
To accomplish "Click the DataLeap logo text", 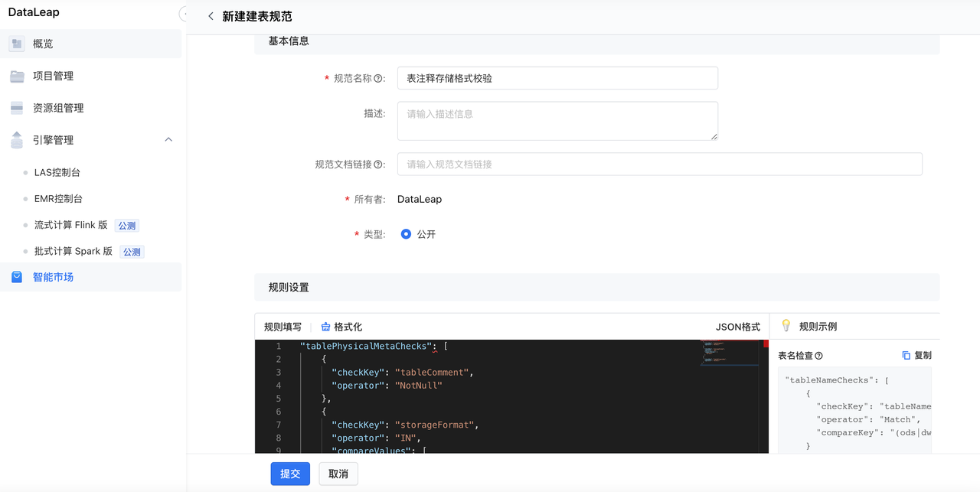I will pyautogui.click(x=34, y=12).
